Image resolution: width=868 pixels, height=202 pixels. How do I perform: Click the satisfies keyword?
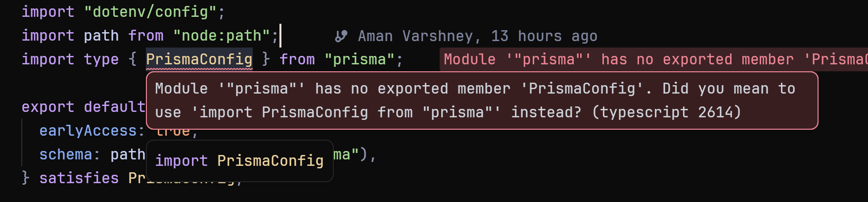tap(79, 178)
